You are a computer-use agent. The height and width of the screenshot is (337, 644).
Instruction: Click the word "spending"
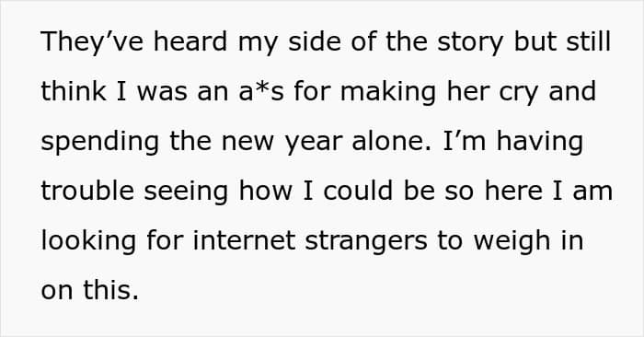pyautogui.click(x=99, y=143)
